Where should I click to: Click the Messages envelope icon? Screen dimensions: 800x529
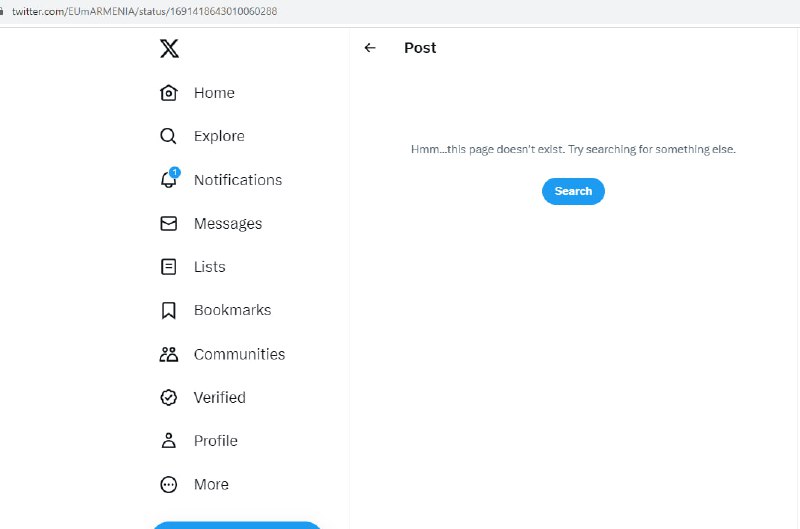pos(168,223)
